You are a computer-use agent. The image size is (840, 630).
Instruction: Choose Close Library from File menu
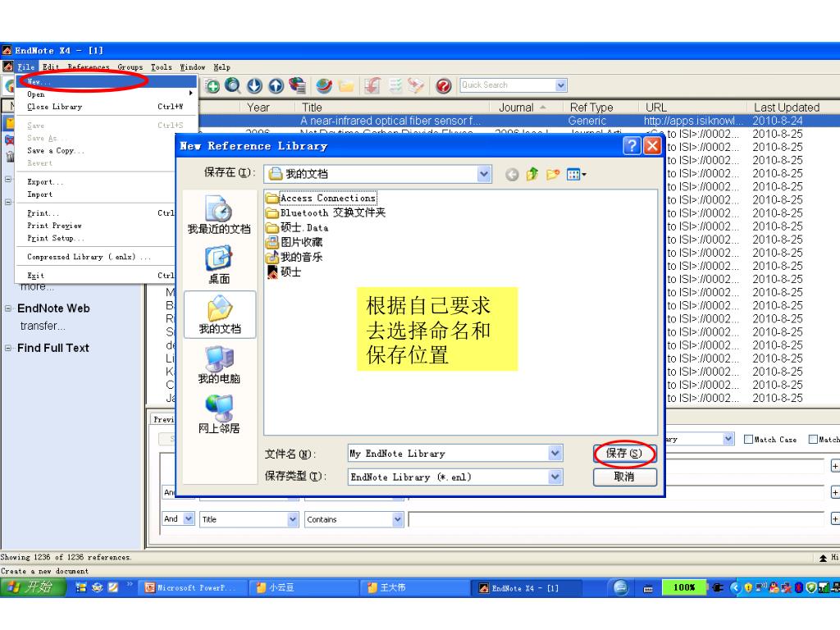point(106,107)
